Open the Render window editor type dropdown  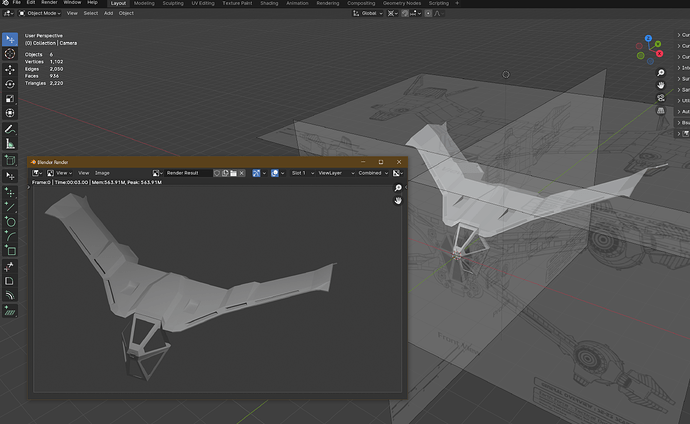click(x=37, y=173)
